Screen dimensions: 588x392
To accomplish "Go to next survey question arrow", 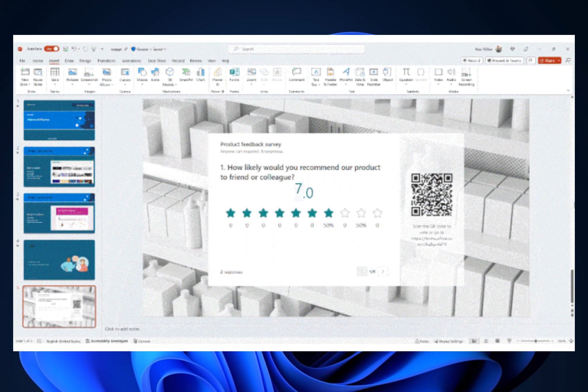I will [383, 271].
